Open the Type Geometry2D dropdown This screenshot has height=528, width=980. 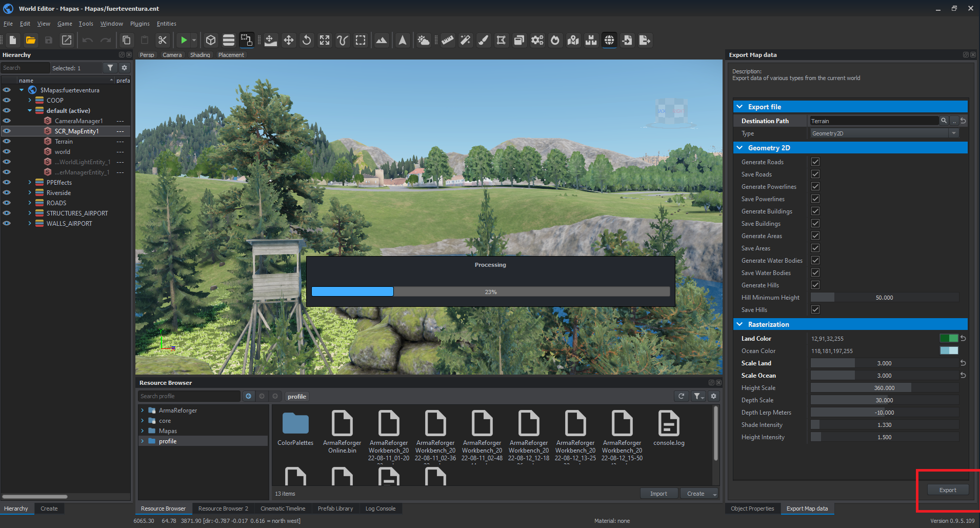(885, 133)
